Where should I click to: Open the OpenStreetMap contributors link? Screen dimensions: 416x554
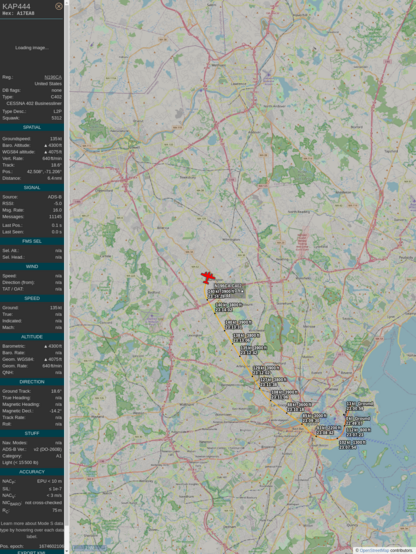(x=369, y=550)
